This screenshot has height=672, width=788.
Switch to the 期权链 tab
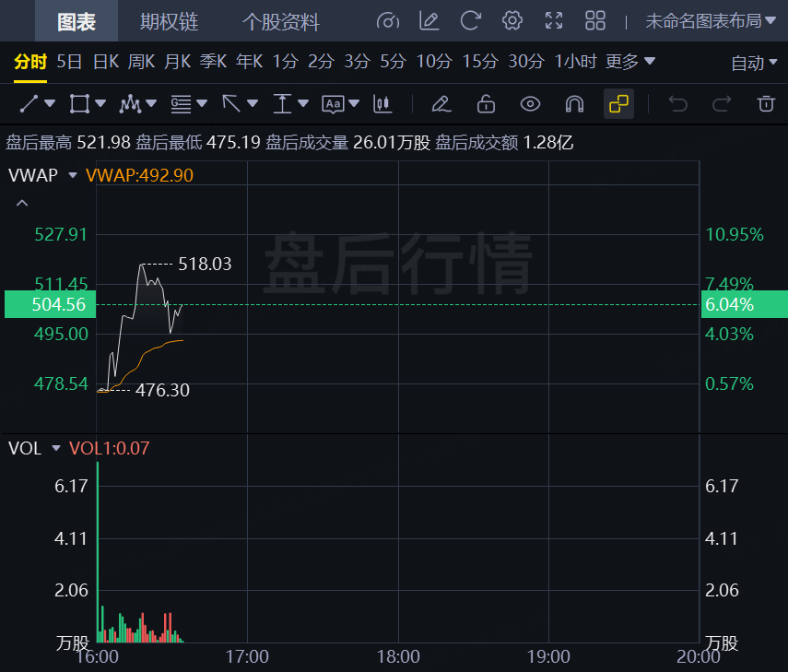(169, 21)
